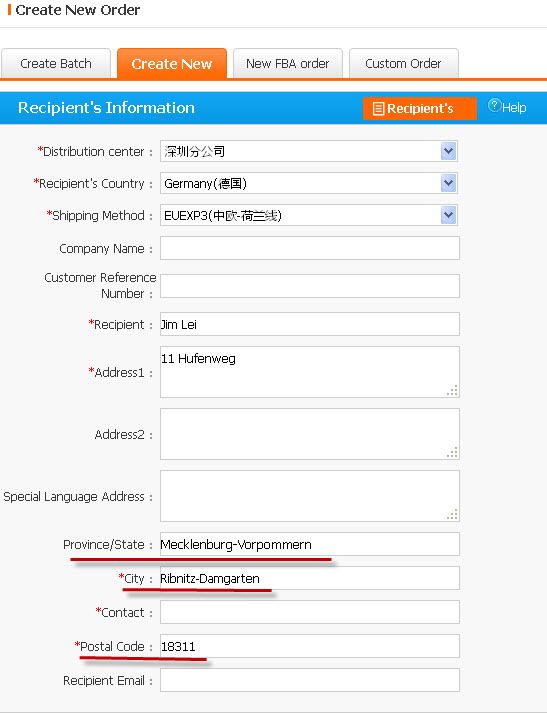Click the City field with Ribnitz-Damgarten
Screen dimensions: 547x713
point(310,578)
